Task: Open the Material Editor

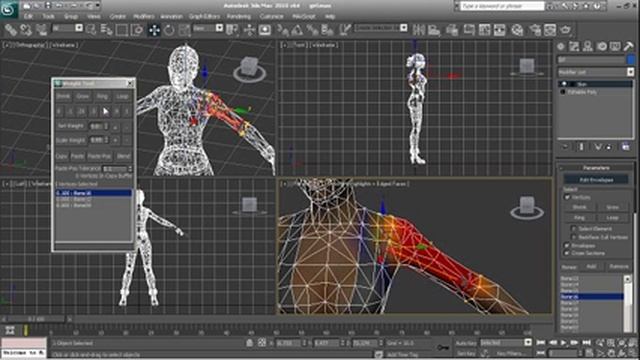Action: (x=517, y=29)
